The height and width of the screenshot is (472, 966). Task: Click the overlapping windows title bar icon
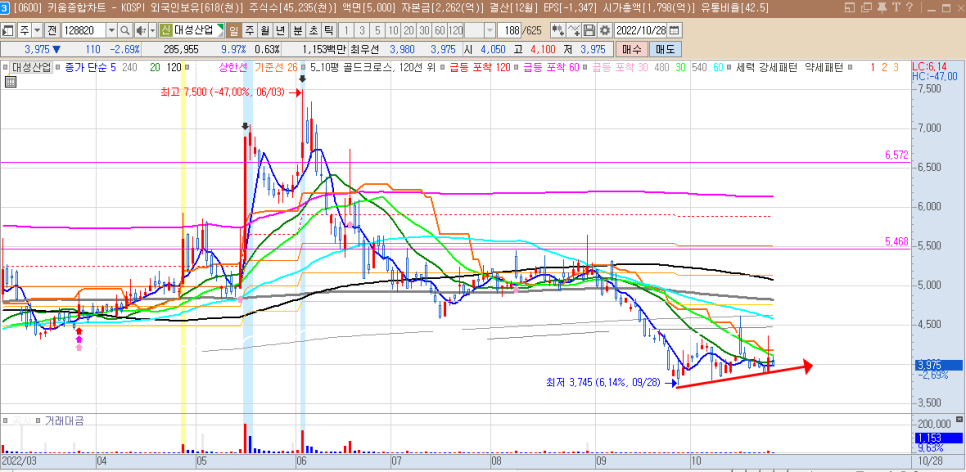pyautogui.click(x=867, y=7)
